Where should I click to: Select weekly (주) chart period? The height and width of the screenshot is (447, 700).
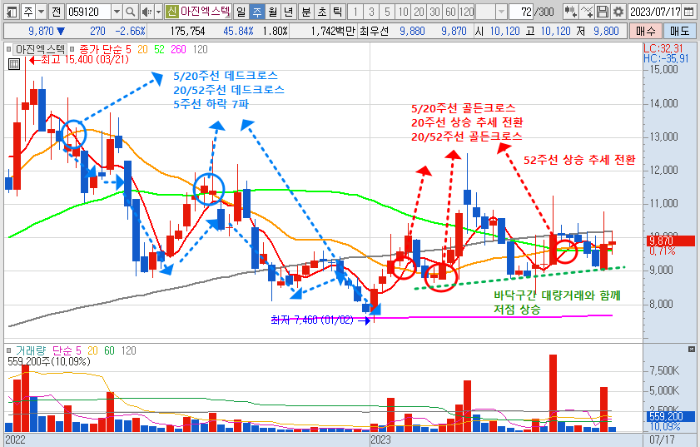click(257, 12)
